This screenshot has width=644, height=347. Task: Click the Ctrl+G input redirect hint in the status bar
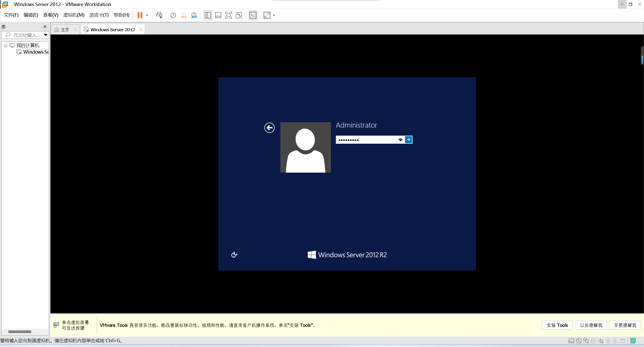tap(61, 341)
